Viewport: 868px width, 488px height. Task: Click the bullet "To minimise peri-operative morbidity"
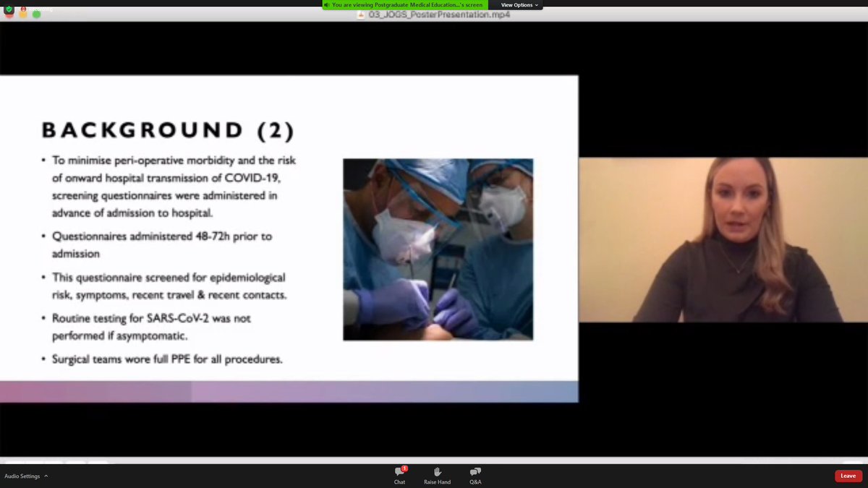[x=174, y=187]
